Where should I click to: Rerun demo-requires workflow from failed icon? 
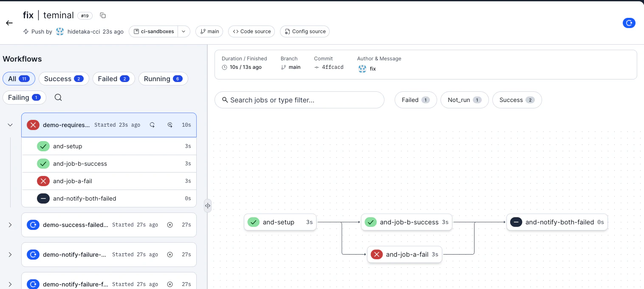click(x=170, y=125)
